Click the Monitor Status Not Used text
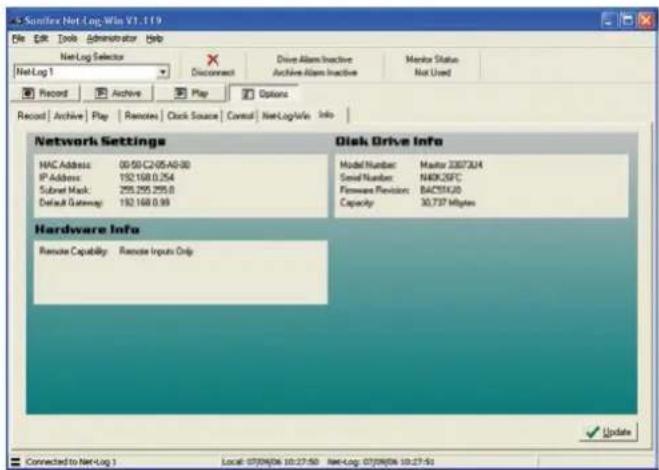 pos(432,66)
